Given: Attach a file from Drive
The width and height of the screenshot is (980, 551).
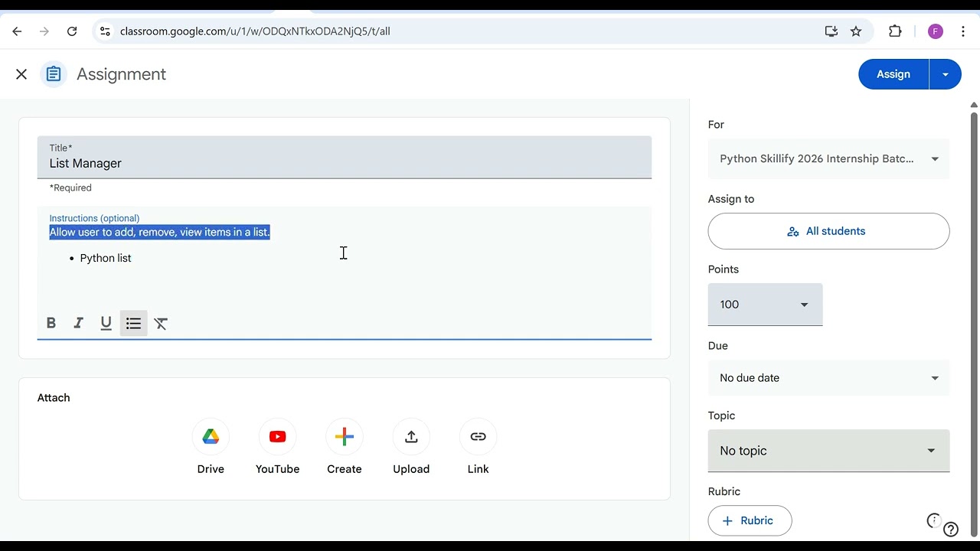Looking at the screenshot, I should coord(211,437).
